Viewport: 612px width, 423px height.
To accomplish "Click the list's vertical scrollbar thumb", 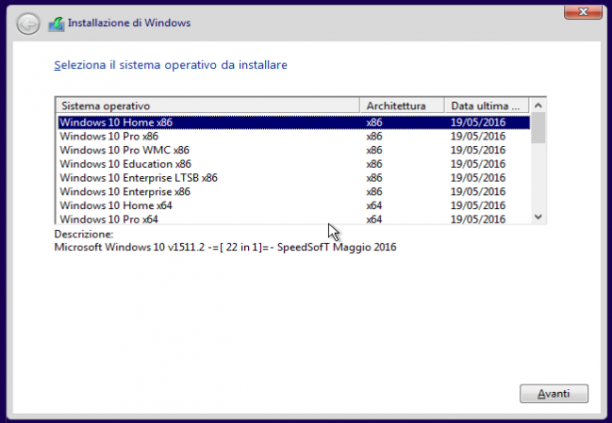I will (x=538, y=128).
